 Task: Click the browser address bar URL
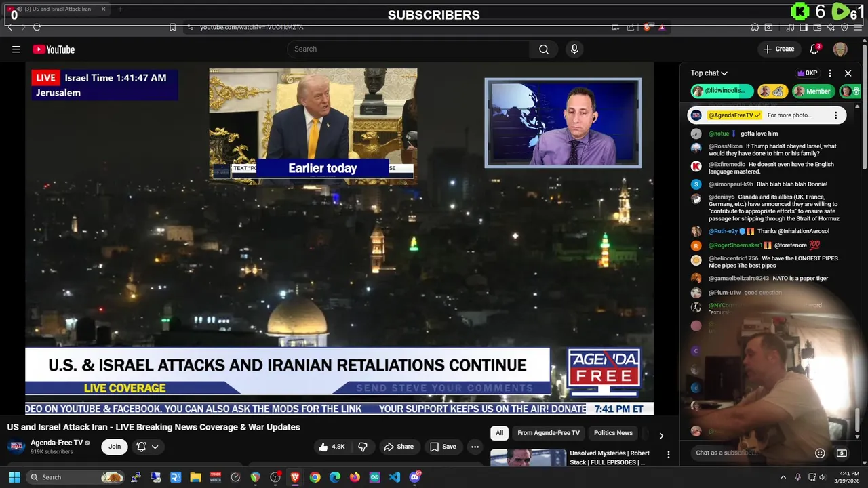pyautogui.click(x=252, y=27)
